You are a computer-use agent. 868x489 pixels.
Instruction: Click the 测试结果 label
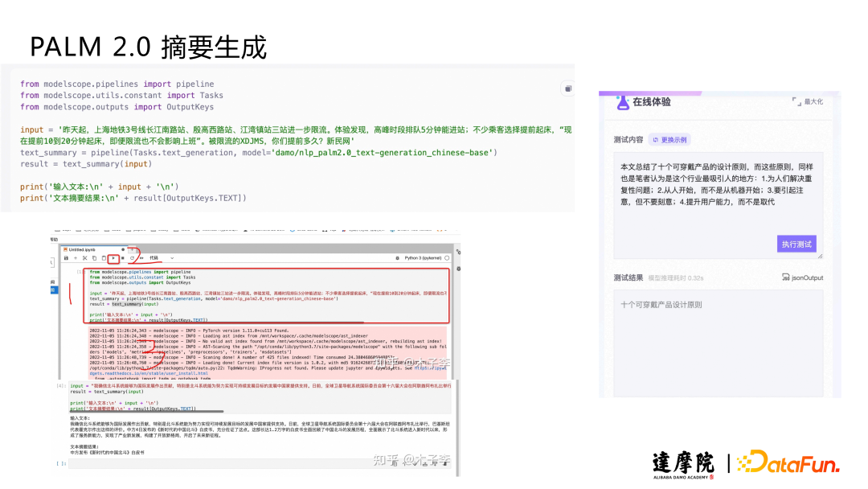pyautogui.click(x=628, y=277)
